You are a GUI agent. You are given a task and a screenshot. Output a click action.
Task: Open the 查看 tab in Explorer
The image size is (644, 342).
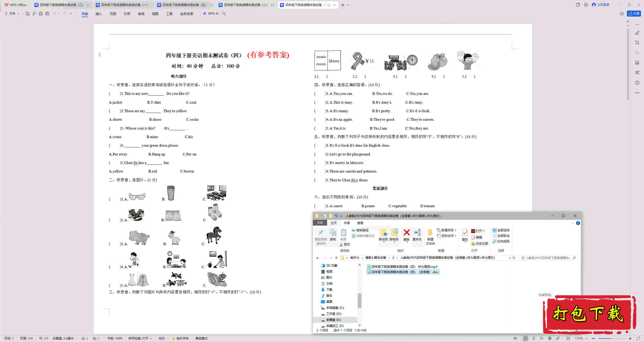click(x=360, y=223)
